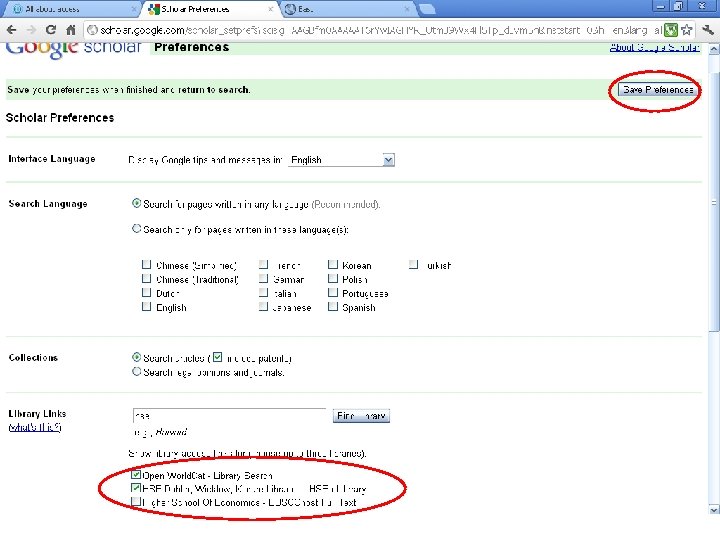This screenshot has height=540, width=720.
Task: Check Higher School Of Economics EBSCOhost Full Text
Action: pos(136,501)
